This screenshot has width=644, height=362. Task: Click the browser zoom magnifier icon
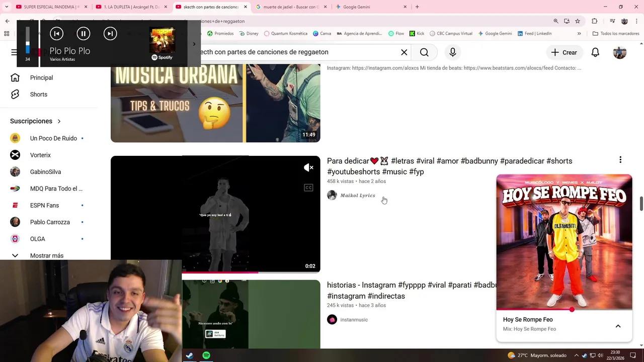556,21
